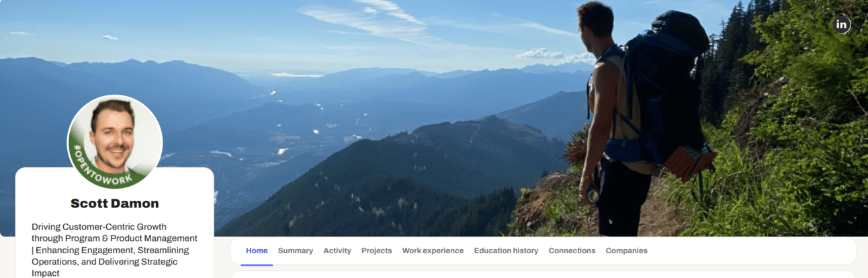The width and height of the screenshot is (868, 278).
Task: Click the Driving Customer-Centric Growth headline text
Action: [x=115, y=250]
